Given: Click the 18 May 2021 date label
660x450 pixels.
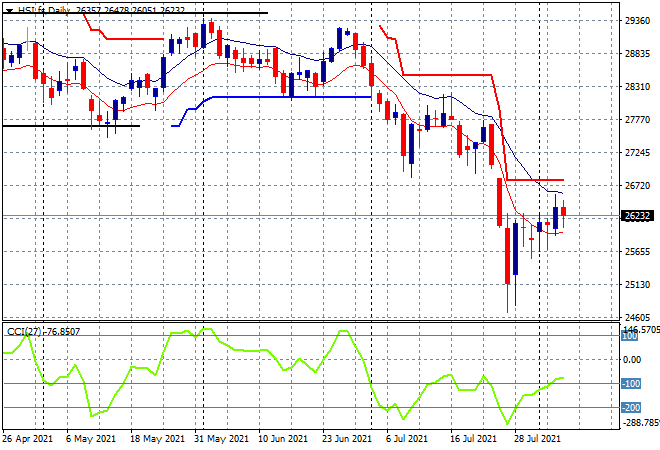Looking at the screenshot, I should coord(157,439).
